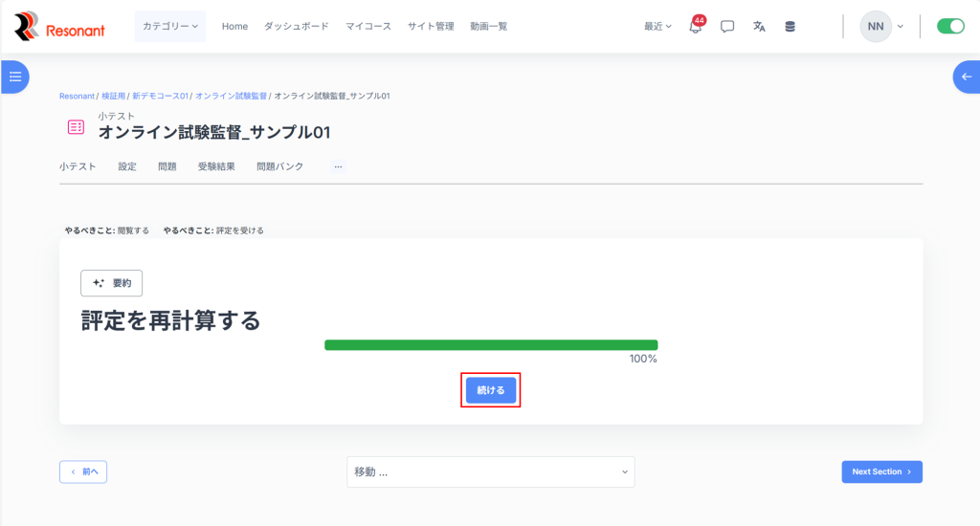Expand the NN user menu

click(881, 27)
